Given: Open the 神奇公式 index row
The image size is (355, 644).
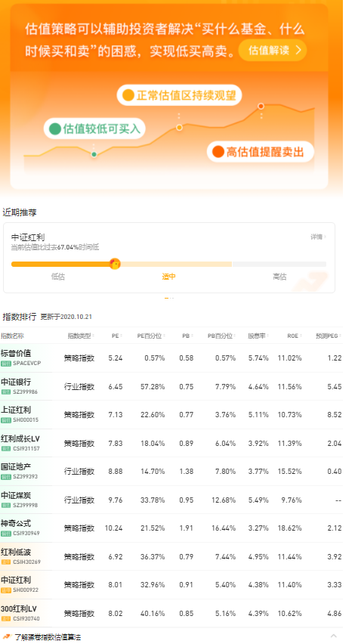Looking at the screenshot, I should pos(171,528).
